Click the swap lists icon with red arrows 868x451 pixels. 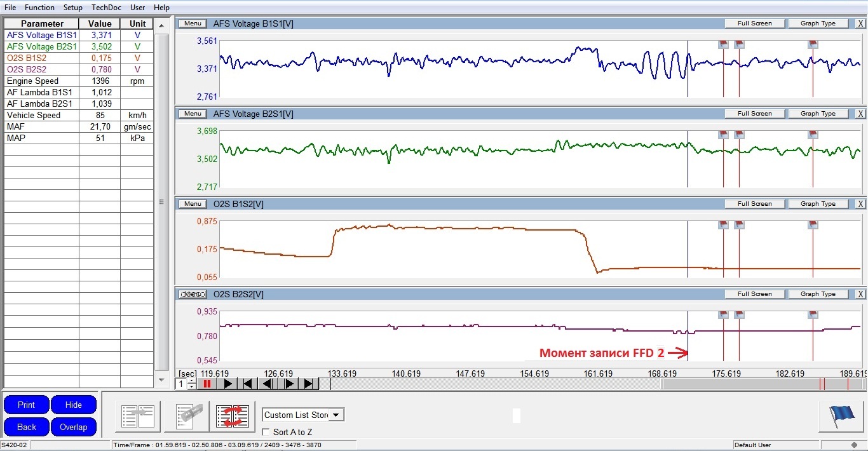232,416
